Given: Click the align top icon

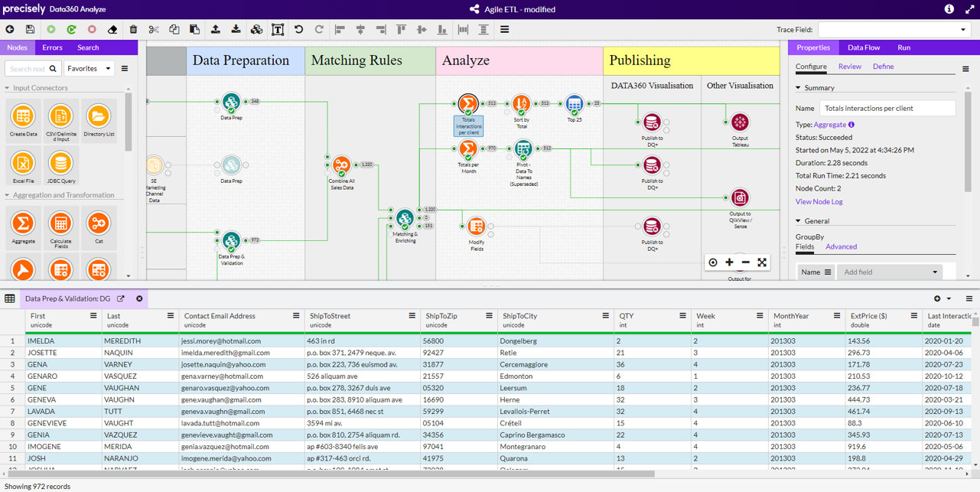Looking at the screenshot, I should pos(401,30).
